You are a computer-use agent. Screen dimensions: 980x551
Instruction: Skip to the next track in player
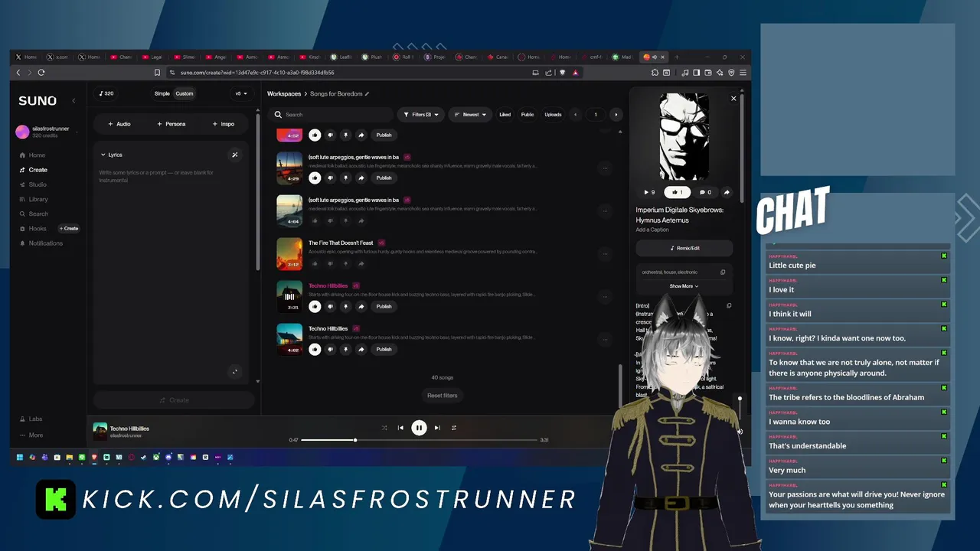pyautogui.click(x=437, y=428)
